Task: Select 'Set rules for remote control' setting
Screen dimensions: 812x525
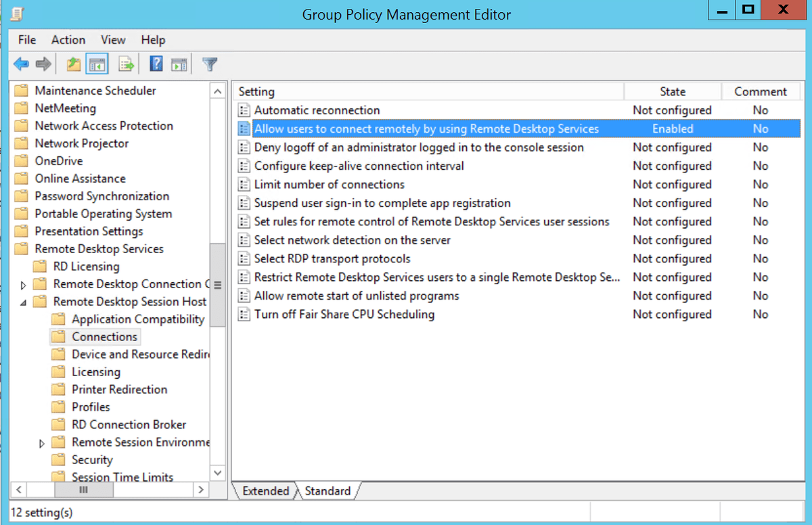Action: coord(432,221)
